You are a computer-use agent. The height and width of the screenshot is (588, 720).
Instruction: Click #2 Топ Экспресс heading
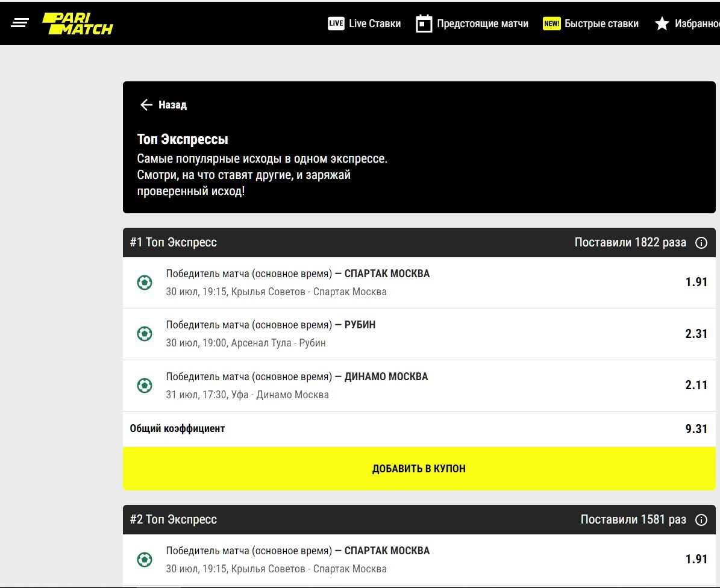pos(173,519)
